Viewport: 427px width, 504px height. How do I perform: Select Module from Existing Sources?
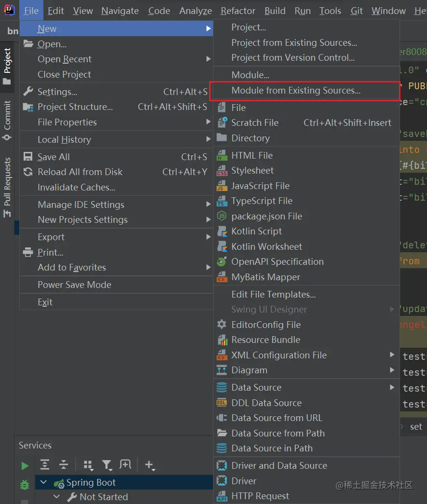click(x=295, y=90)
